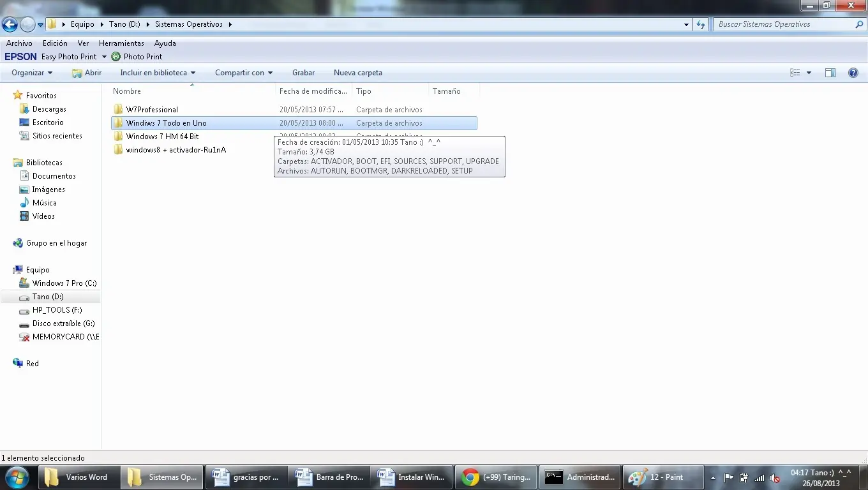Image resolution: width=868 pixels, height=490 pixels.
Task: Select Red in the navigation pane
Action: [32, 364]
